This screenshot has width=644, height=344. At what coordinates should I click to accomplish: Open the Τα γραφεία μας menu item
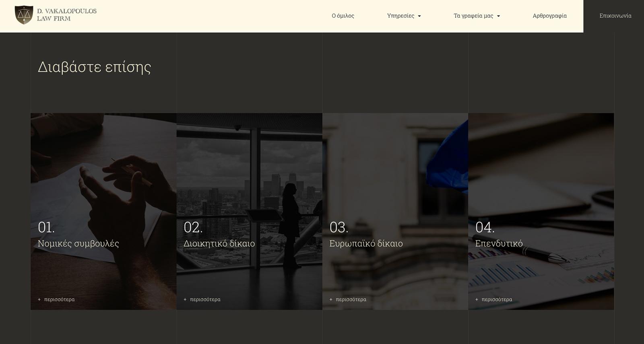(473, 16)
